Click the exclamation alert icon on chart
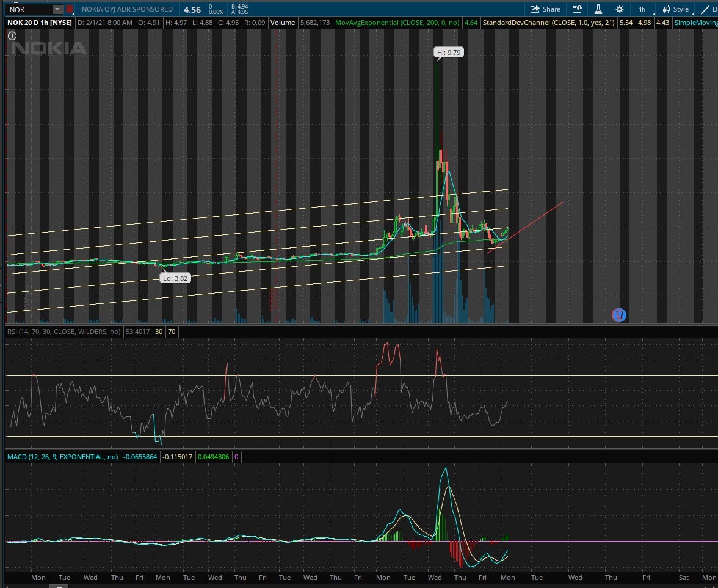Image resolution: width=718 pixels, height=588 pixels. click(x=12, y=35)
